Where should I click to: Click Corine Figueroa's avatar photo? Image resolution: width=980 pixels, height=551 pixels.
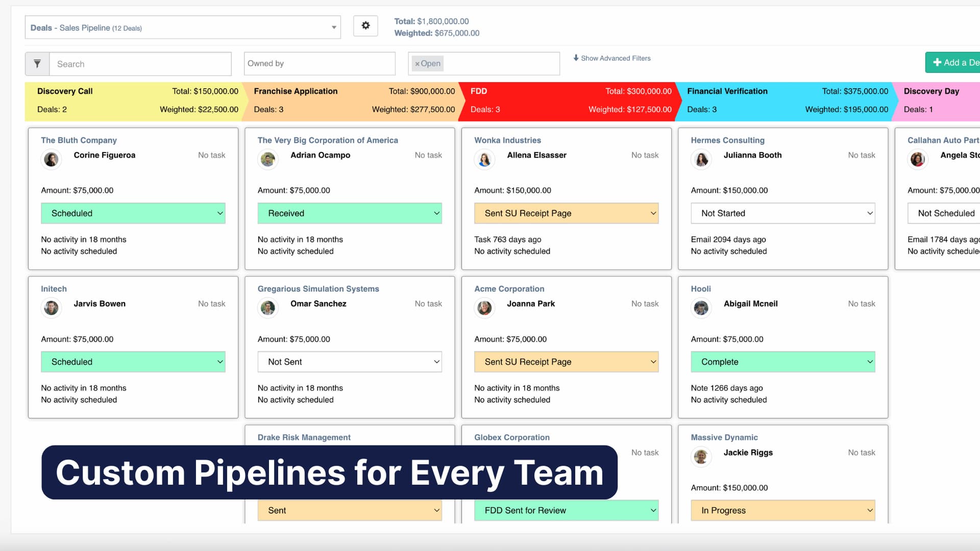tap(51, 159)
